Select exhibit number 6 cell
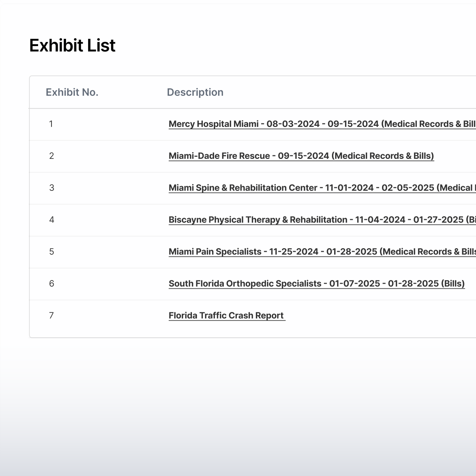This screenshot has height=476, width=476. [52, 284]
